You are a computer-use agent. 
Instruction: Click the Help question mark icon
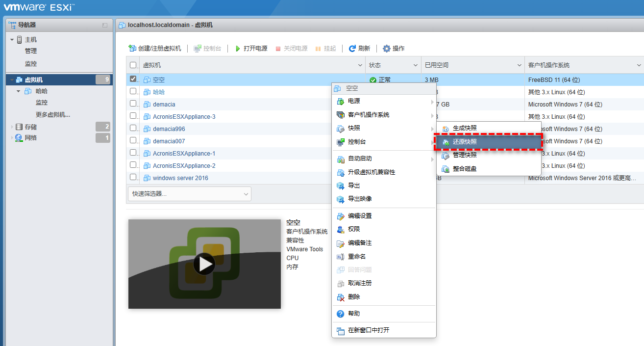tap(341, 314)
